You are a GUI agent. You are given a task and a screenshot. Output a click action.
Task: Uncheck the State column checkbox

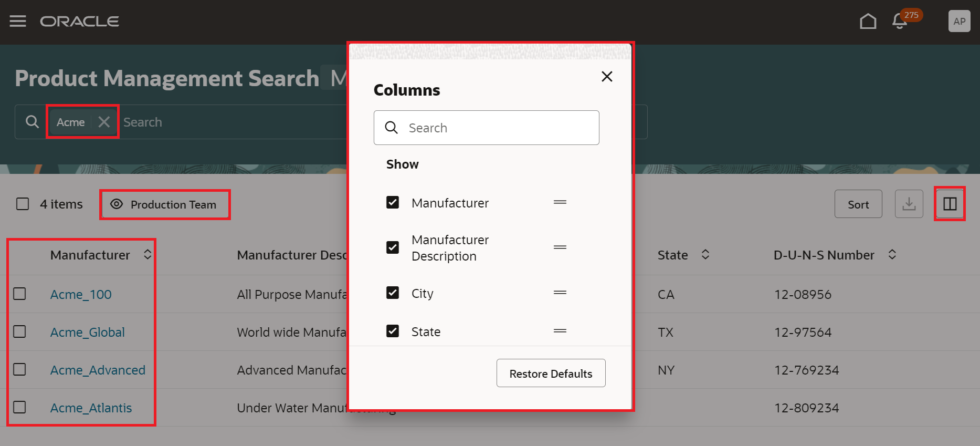(393, 331)
